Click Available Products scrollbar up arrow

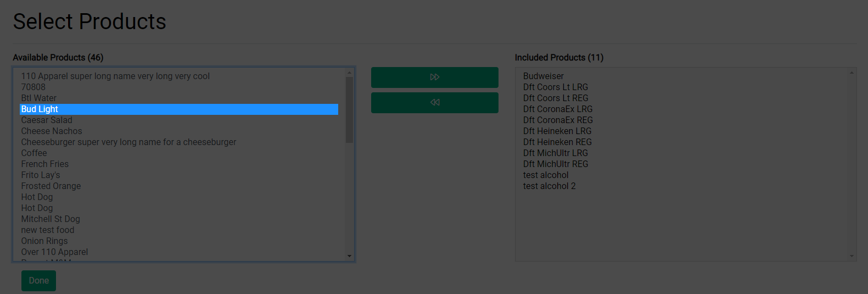tap(349, 73)
